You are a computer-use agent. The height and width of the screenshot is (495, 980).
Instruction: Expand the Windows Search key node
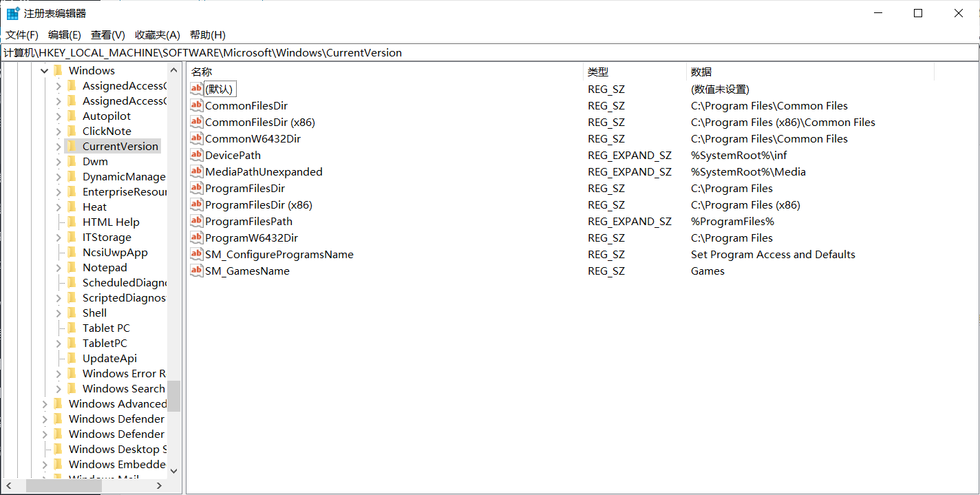tap(58, 388)
